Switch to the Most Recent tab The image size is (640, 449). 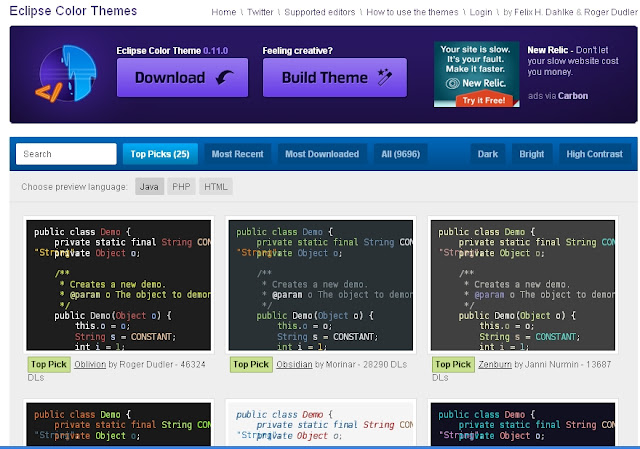click(238, 154)
